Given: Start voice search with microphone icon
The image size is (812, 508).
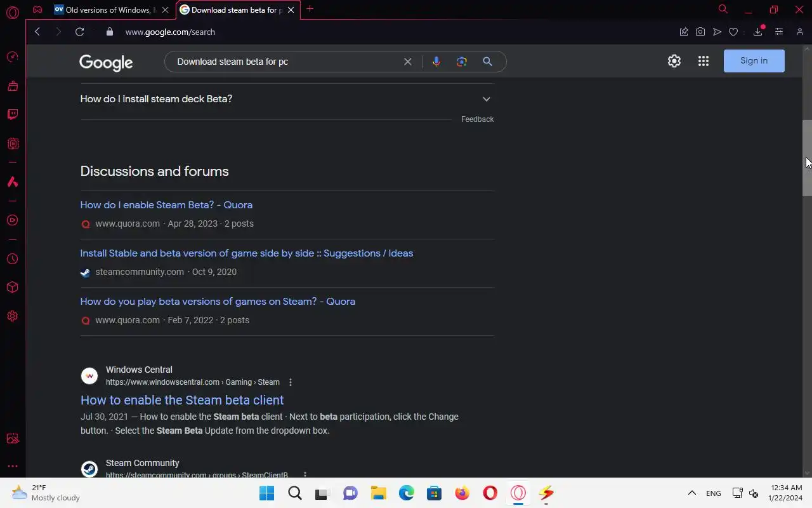Looking at the screenshot, I should (436, 62).
